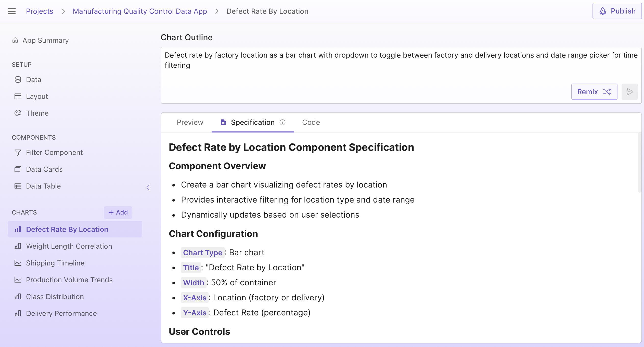Open the hamburger menu icon

tap(12, 11)
